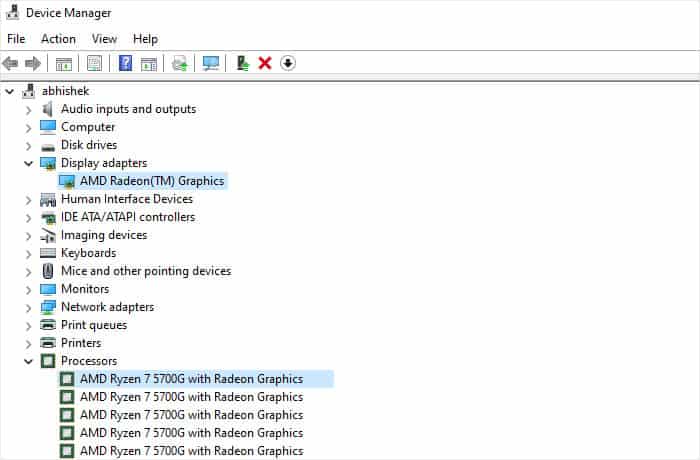Expand the Network adapters chevron
Screen dimensions: 700x460
pos(29,308)
